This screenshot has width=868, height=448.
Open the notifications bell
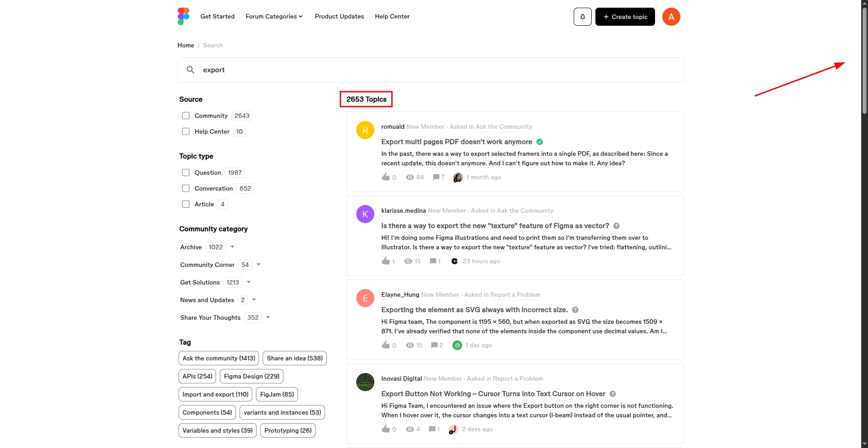(x=582, y=17)
